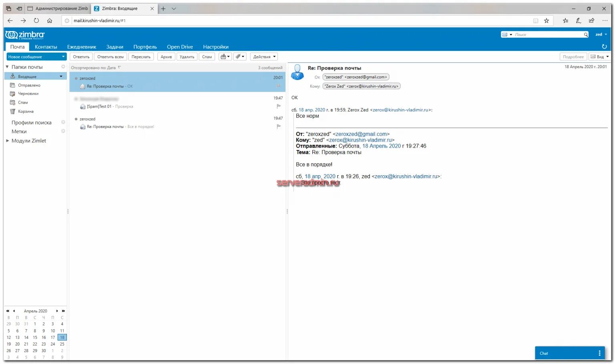This screenshot has width=615, height=364.
Task: Click sender avatar icon in reading pane
Action: click(x=297, y=72)
